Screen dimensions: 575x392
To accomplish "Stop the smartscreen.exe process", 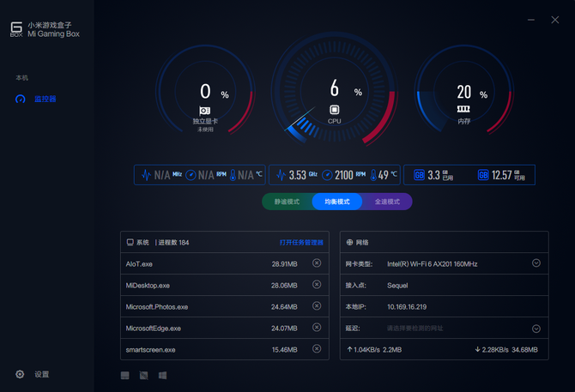I will [x=317, y=349].
